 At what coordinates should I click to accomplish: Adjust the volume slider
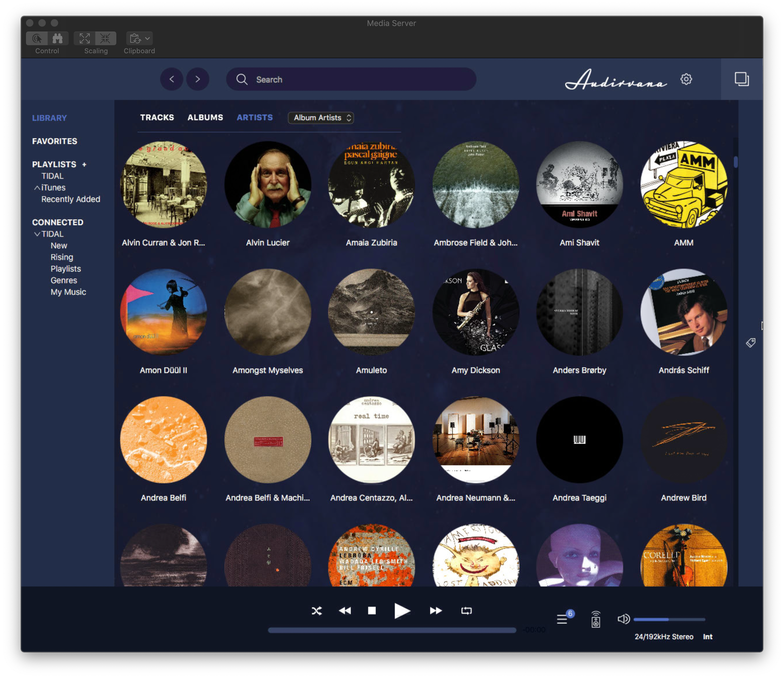pos(669,619)
